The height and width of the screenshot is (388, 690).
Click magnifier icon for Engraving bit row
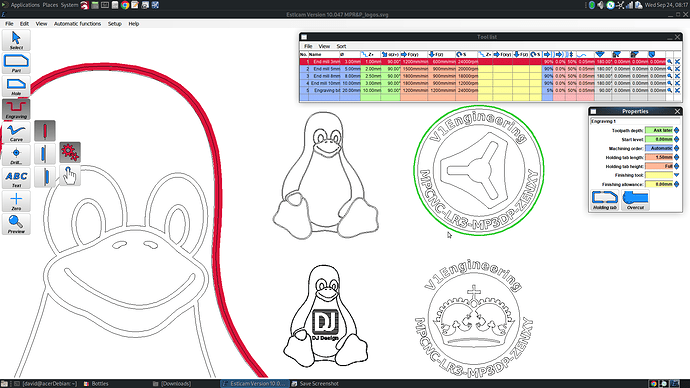tap(670, 90)
